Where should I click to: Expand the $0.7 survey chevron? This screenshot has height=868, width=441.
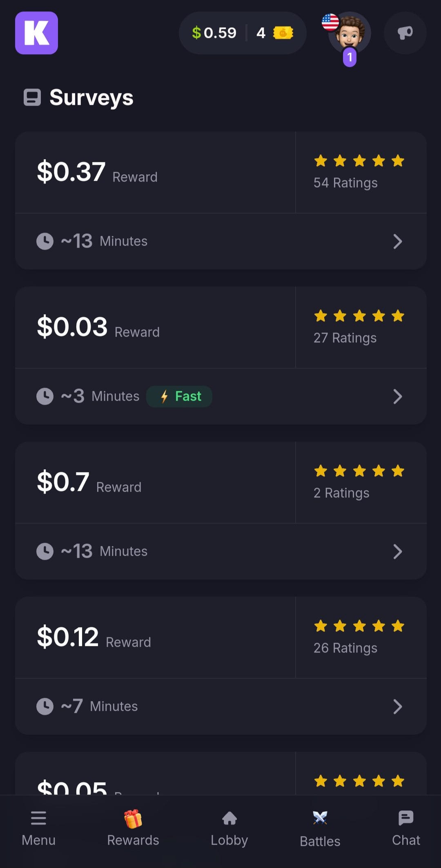coord(398,552)
